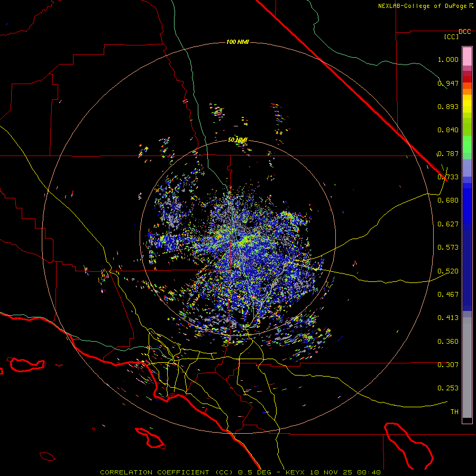Click the NEXLAB-College of DuPage header text

click(426, 6)
